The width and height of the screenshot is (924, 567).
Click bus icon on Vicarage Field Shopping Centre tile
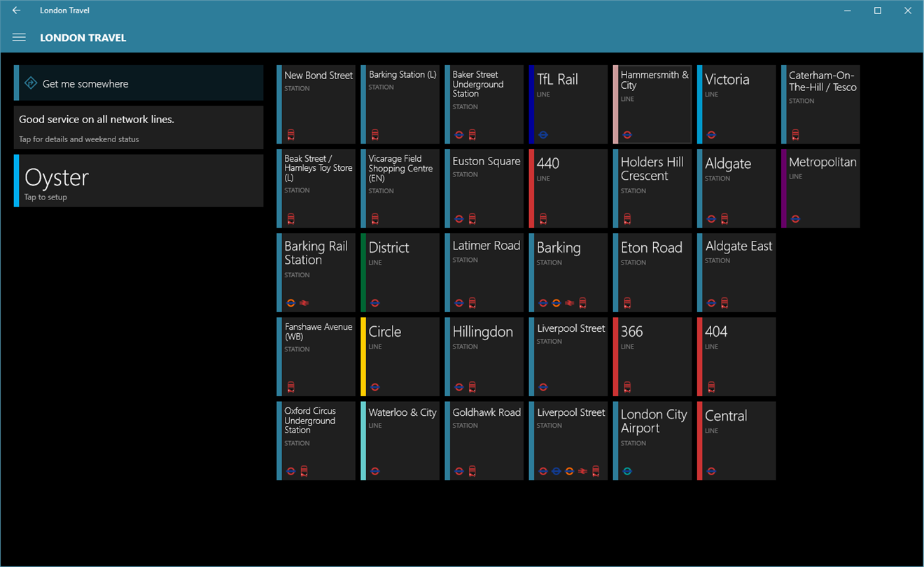[x=375, y=219]
